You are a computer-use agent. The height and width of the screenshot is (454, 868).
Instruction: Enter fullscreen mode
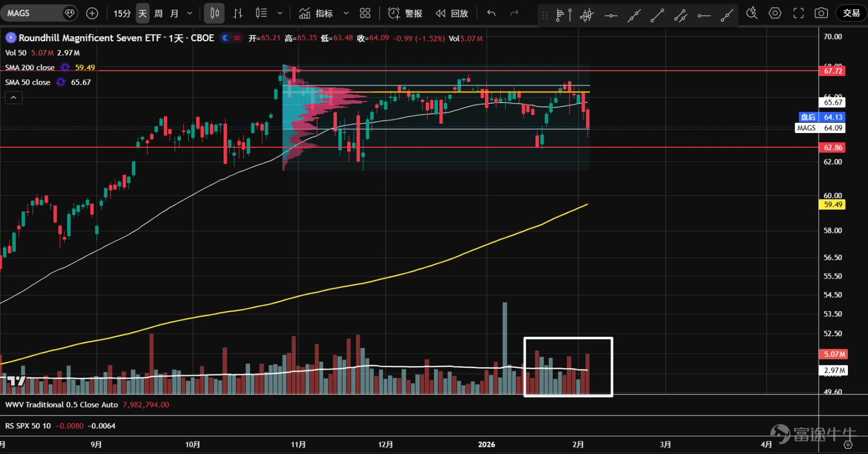(798, 13)
